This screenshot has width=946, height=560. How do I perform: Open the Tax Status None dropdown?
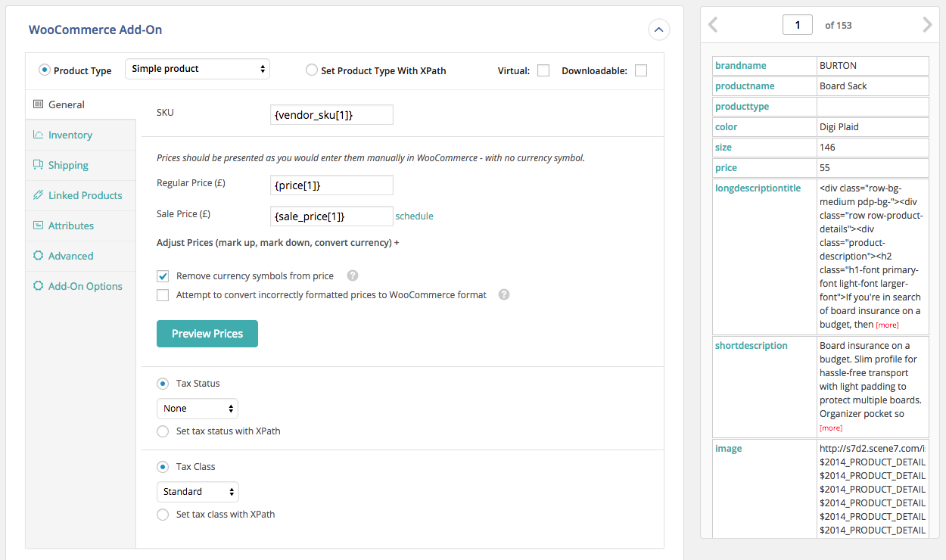197,408
